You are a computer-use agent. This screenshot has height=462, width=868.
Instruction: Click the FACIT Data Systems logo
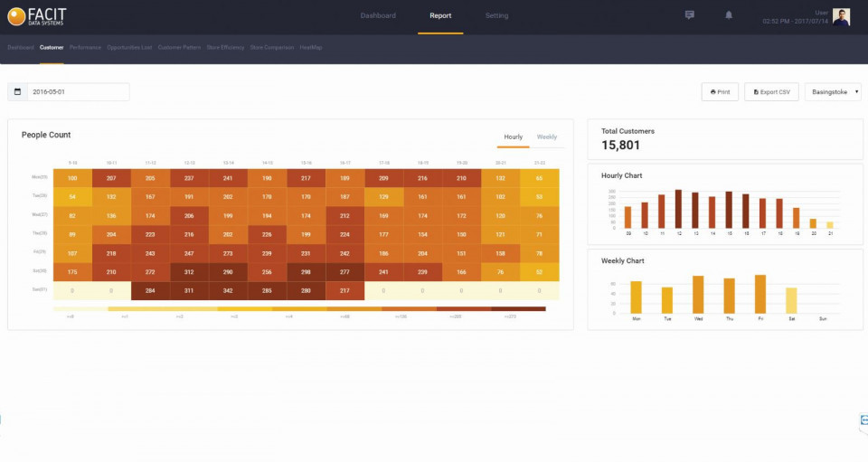pyautogui.click(x=37, y=15)
